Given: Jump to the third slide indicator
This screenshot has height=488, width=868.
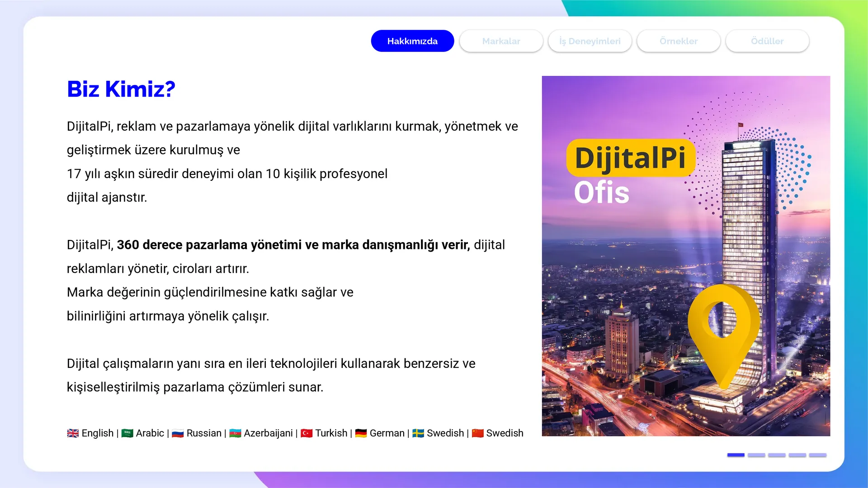Looking at the screenshot, I should (777, 455).
